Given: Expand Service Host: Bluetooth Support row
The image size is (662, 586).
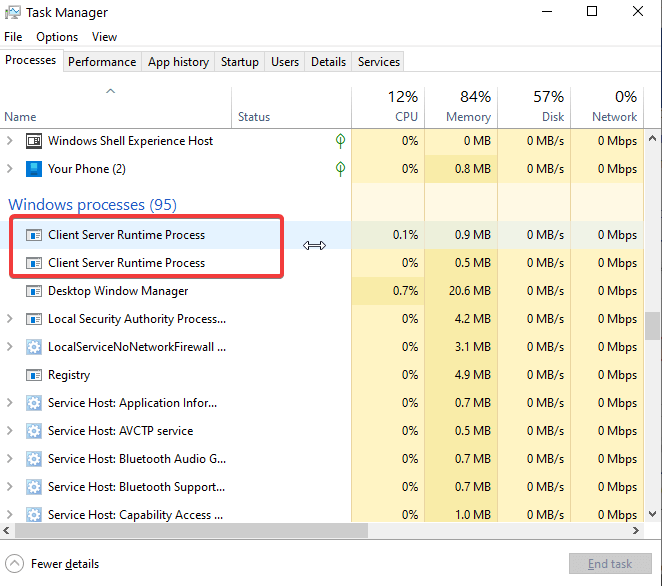Looking at the screenshot, I should tap(9, 487).
